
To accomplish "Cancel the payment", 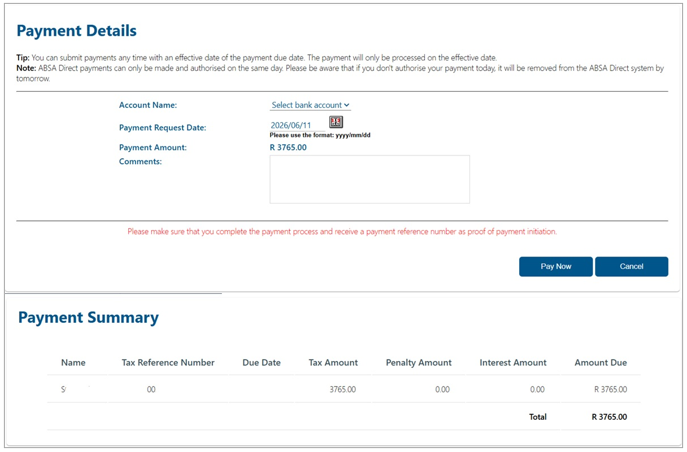I will coord(631,266).
